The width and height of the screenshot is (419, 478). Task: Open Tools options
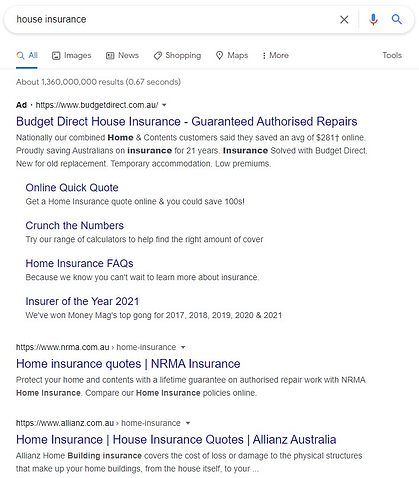click(x=392, y=55)
